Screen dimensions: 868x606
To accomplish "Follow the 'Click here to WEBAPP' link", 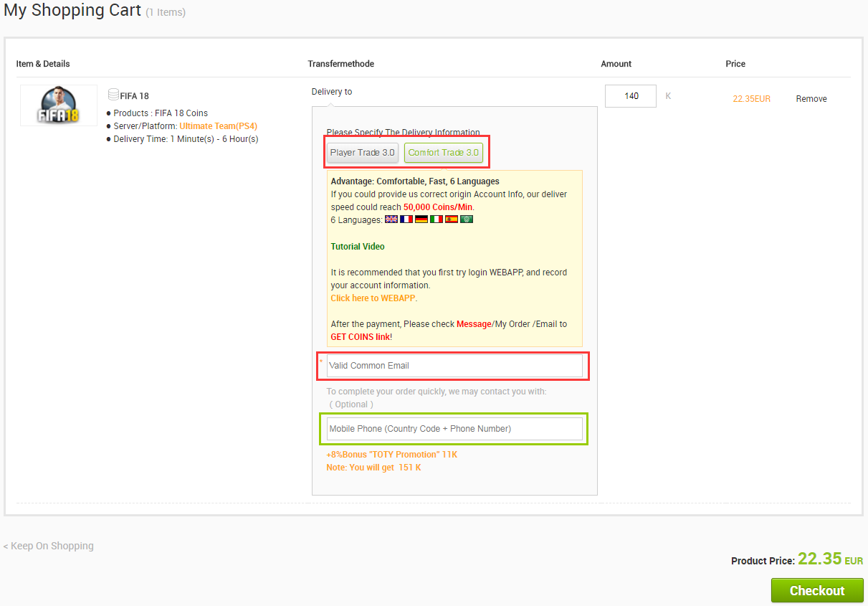I will pyautogui.click(x=373, y=298).
